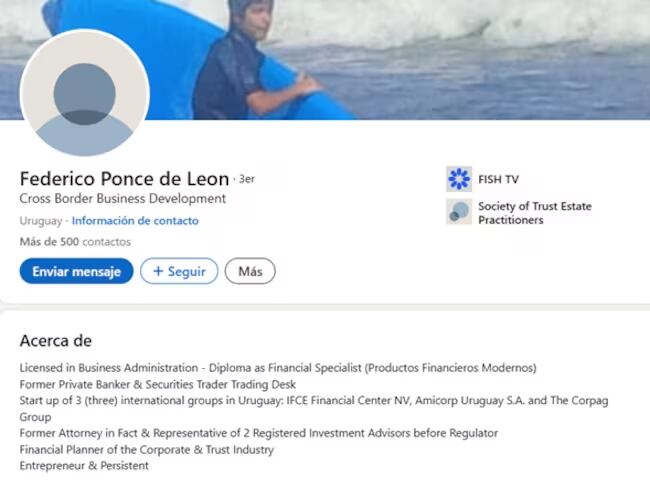
Task: Open the FISH TV company name link
Action: coord(498,180)
